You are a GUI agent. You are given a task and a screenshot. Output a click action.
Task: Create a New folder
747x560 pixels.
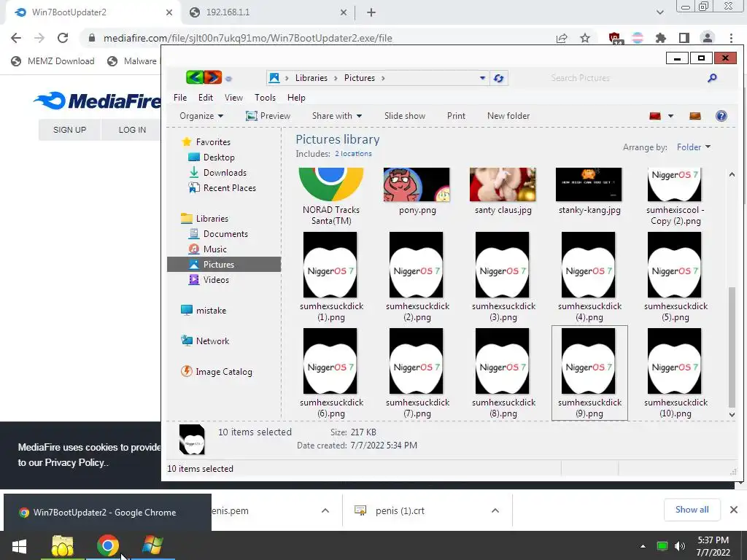[508, 116]
